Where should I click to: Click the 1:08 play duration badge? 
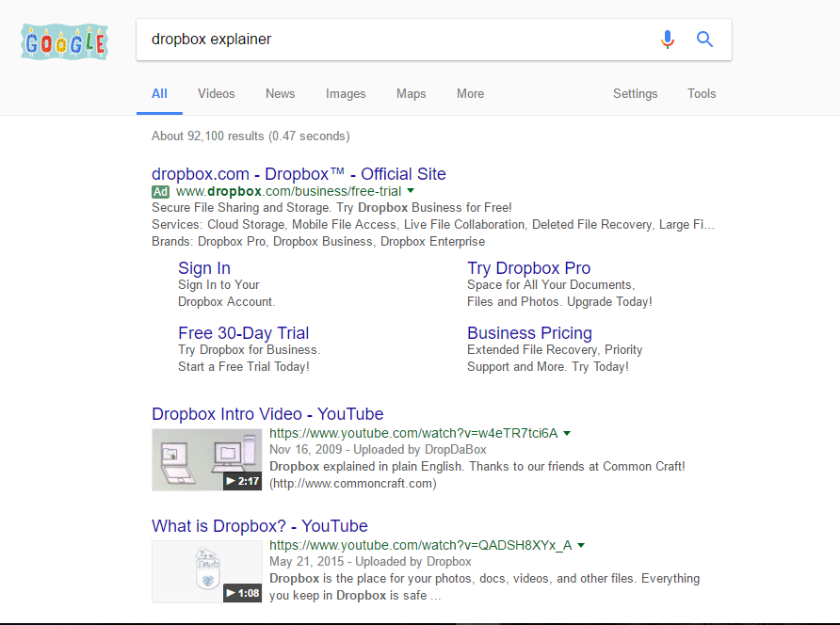(243, 593)
